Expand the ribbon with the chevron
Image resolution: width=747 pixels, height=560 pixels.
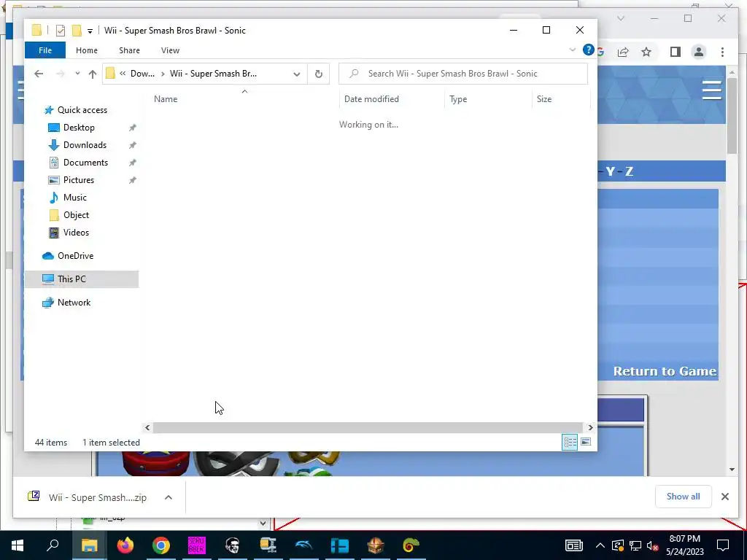coord(573,50)
